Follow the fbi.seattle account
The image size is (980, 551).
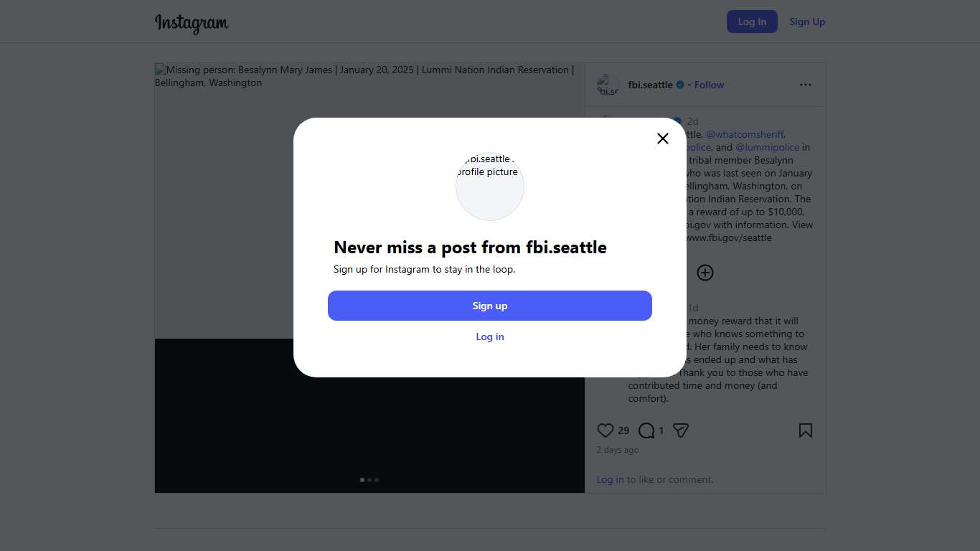[709, 85]
